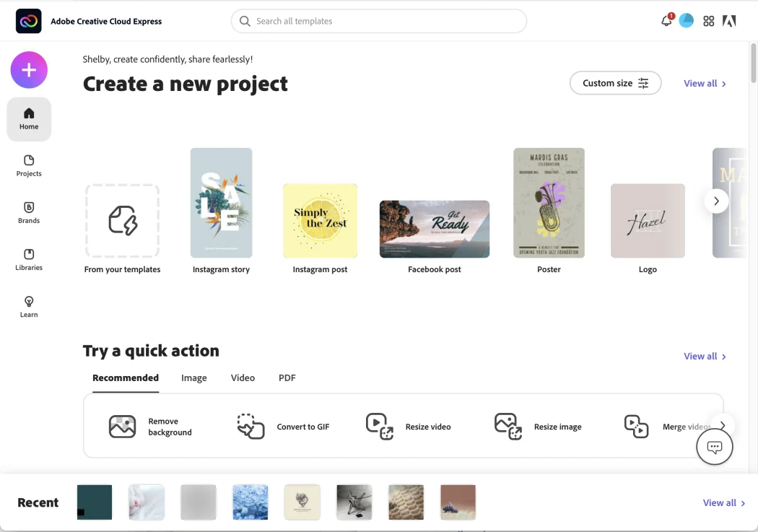Click the purple plus button to create
The height and width of the screenshot is (532, 758).
pyautogui.click(x=29, y=69)
